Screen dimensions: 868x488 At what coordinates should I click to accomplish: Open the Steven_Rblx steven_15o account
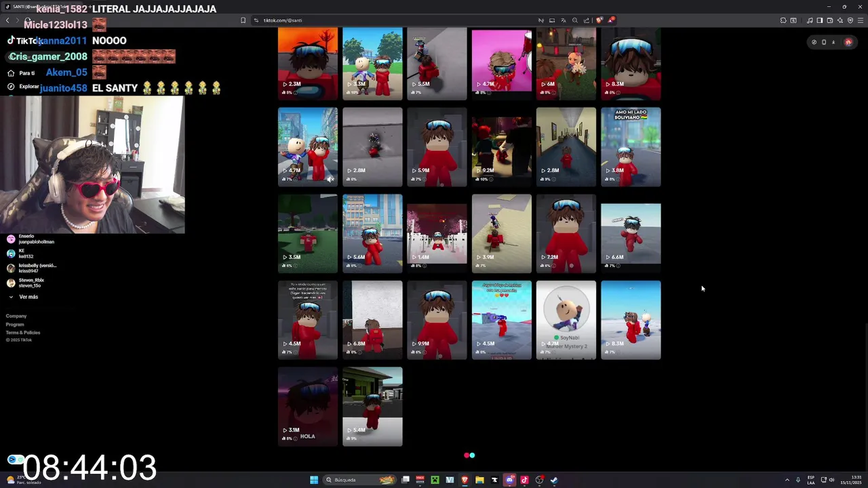pos(26,283)
